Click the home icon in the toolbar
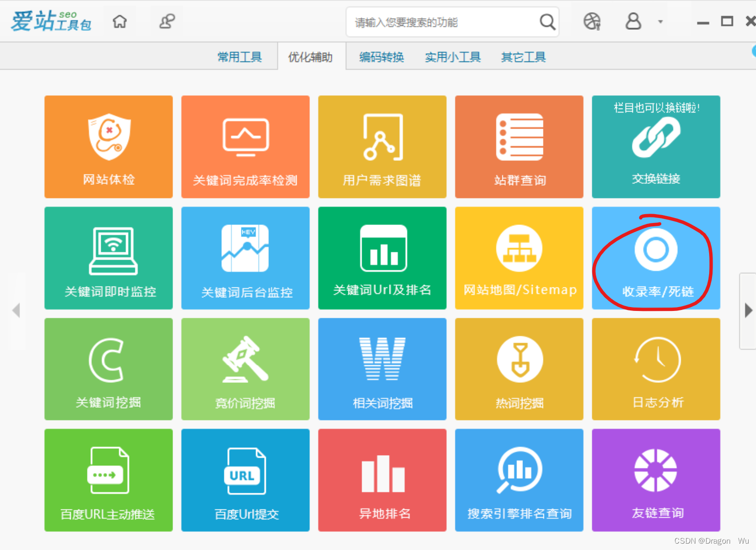Screen dimensions: 756x550 pos(119,21)
